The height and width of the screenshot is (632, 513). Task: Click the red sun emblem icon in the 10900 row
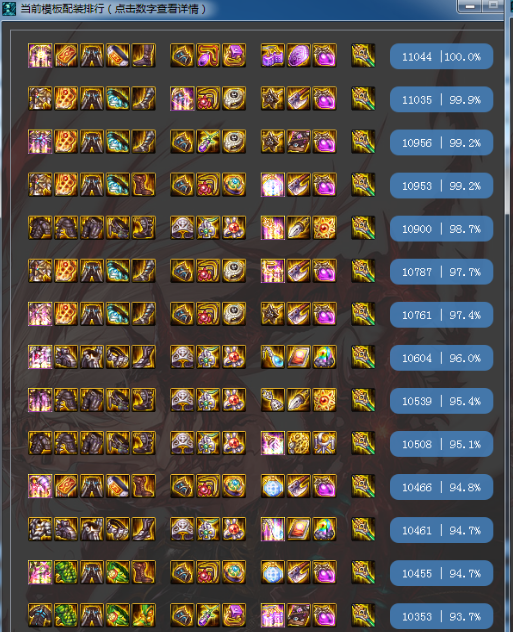324,228
